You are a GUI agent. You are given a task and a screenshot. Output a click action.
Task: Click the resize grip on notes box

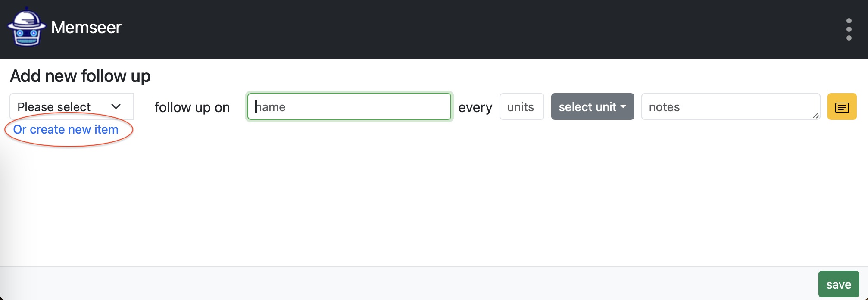(x=815, y=115)
